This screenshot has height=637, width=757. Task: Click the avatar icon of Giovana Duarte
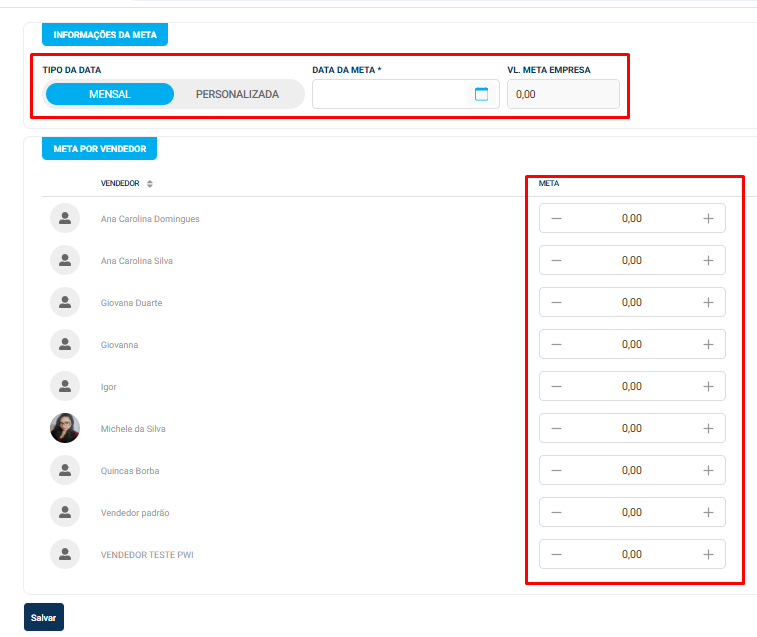coord(65,302)
